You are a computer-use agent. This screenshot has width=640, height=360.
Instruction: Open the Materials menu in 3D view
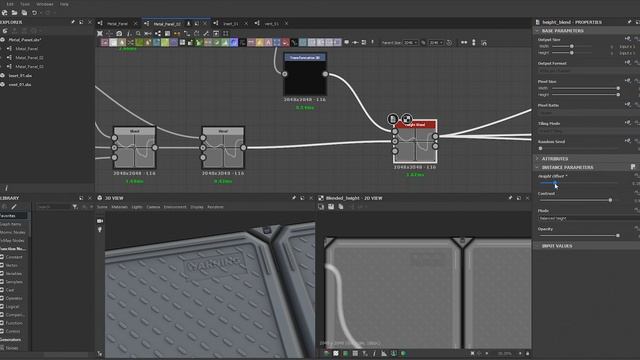[120, 207]
